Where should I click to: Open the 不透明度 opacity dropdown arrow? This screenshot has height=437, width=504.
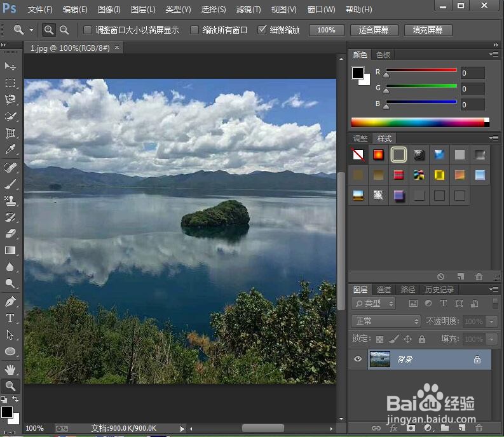pyautogui.click(x=491, y=321)
